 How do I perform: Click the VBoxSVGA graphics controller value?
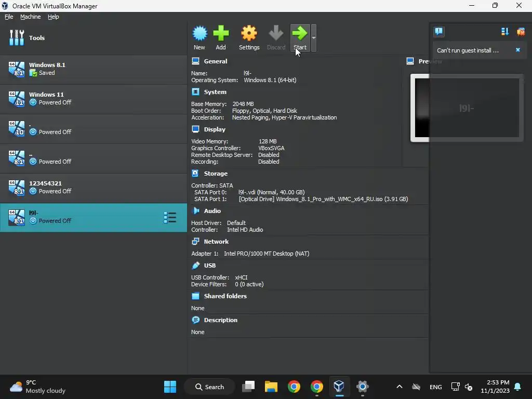pos(271,148)
